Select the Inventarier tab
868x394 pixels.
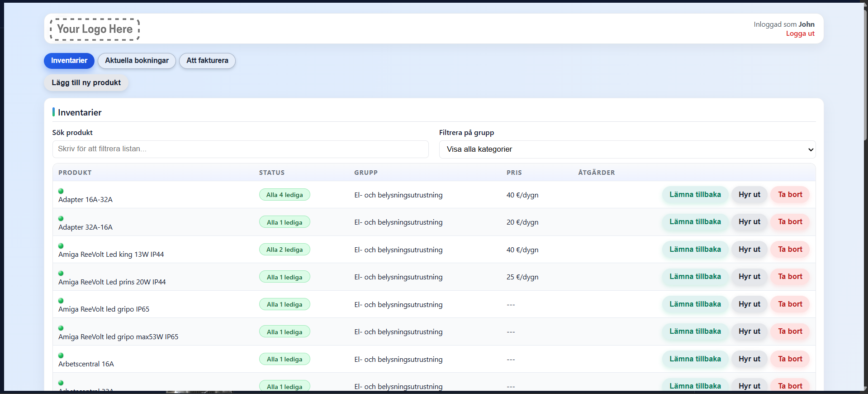click(x=69, y=61)
